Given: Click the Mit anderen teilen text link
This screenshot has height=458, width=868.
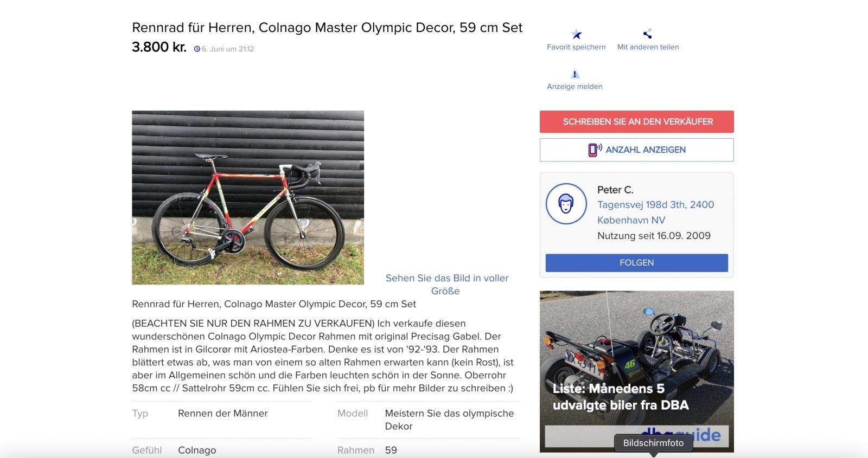Looking at the screenshot, I should coord(648,47).
